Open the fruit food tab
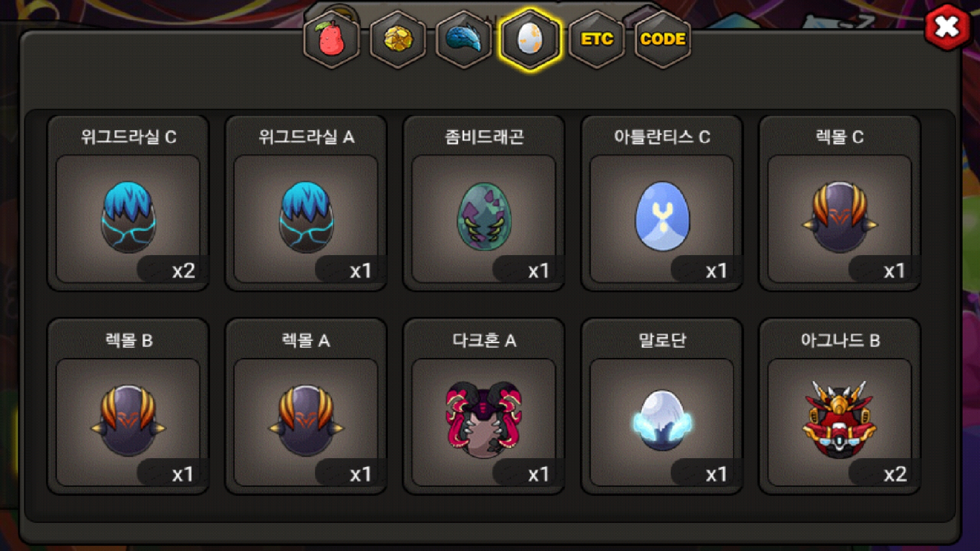 pyautogui.click(x=331, y=39)
